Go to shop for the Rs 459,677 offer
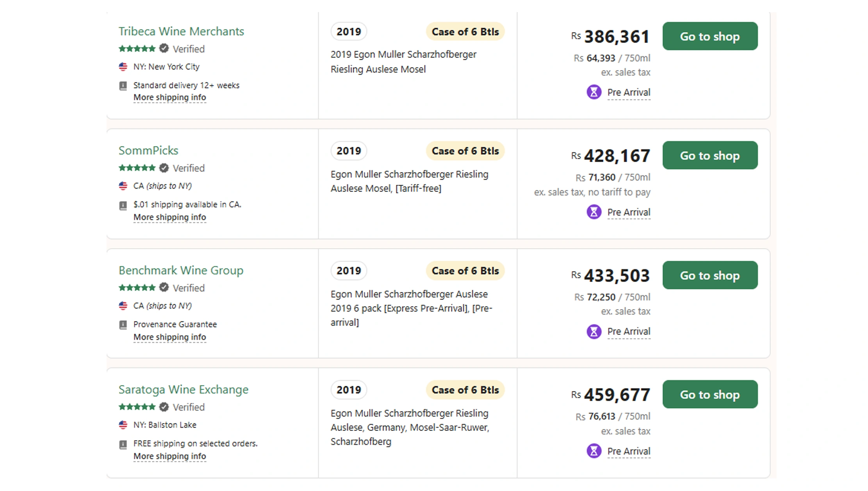The height and width of the screenshot is (491, 868). click(710, 394)
